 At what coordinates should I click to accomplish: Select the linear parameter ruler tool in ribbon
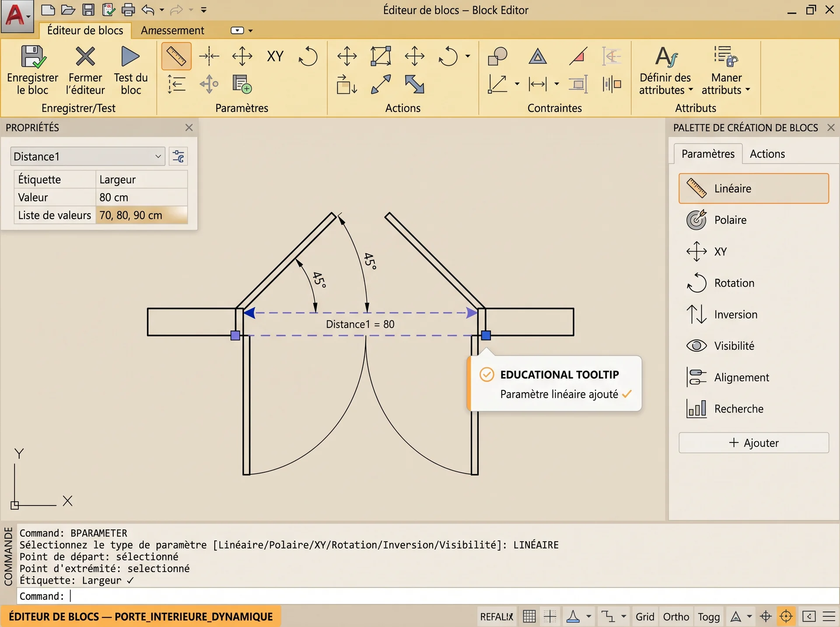pos(176,56)
